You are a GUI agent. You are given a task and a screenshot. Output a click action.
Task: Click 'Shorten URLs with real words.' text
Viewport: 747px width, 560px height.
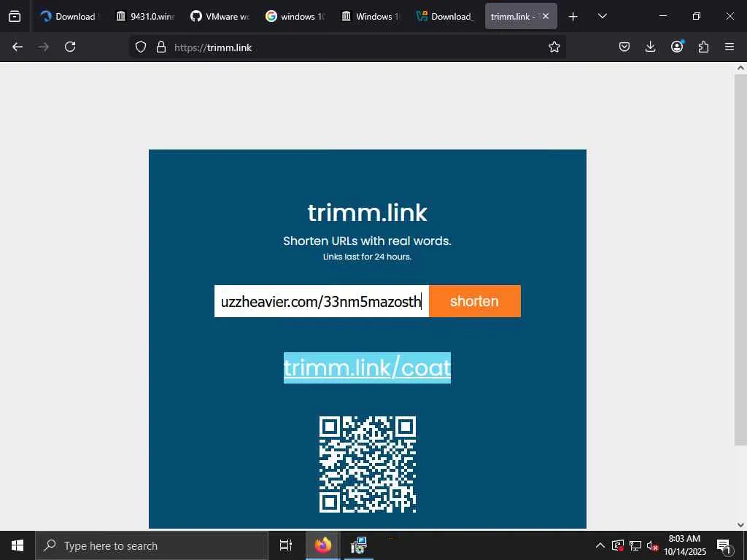click(x=368, y=241)
